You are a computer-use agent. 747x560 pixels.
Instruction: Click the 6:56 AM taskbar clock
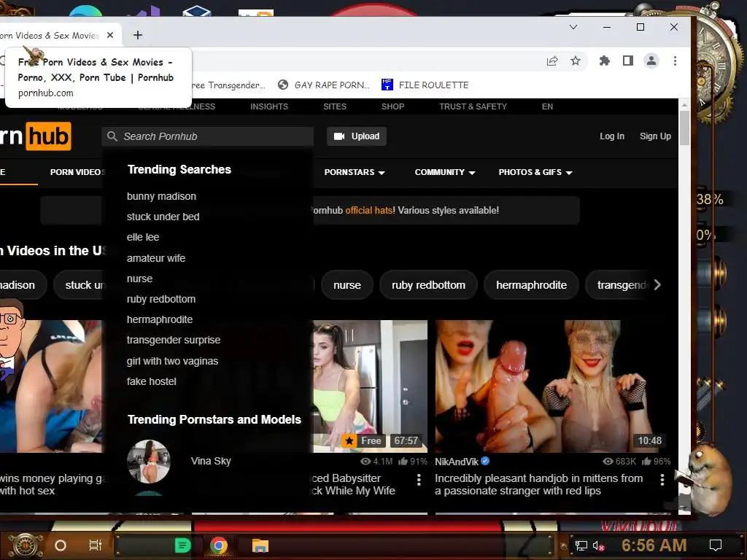tap(654, 545)
